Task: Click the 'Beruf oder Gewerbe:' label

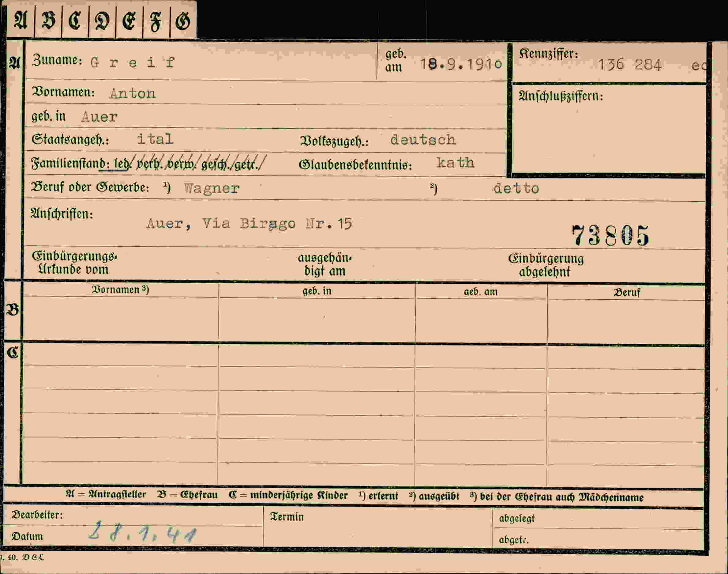Action: pyautogui.click(x=90, y=187)
